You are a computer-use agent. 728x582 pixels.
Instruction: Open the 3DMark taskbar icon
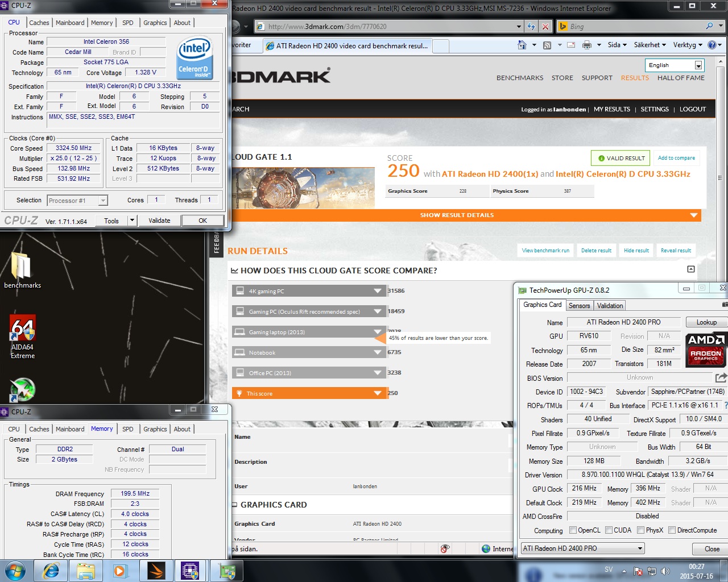pyautogui.click(x=156, y=570)
